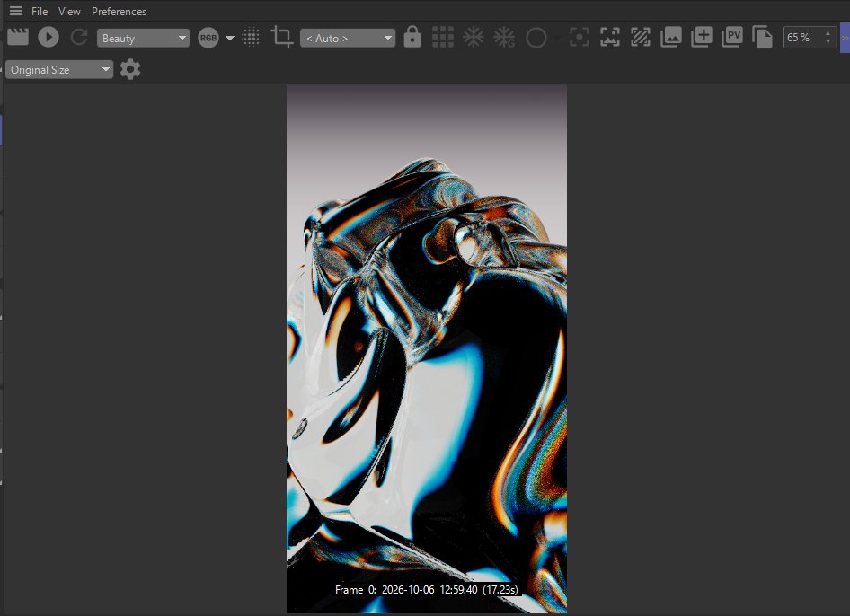The width and height of the screenshot is (850, 616).
Task: Click the stacked image snapshot icon
Action: [671, 38]
